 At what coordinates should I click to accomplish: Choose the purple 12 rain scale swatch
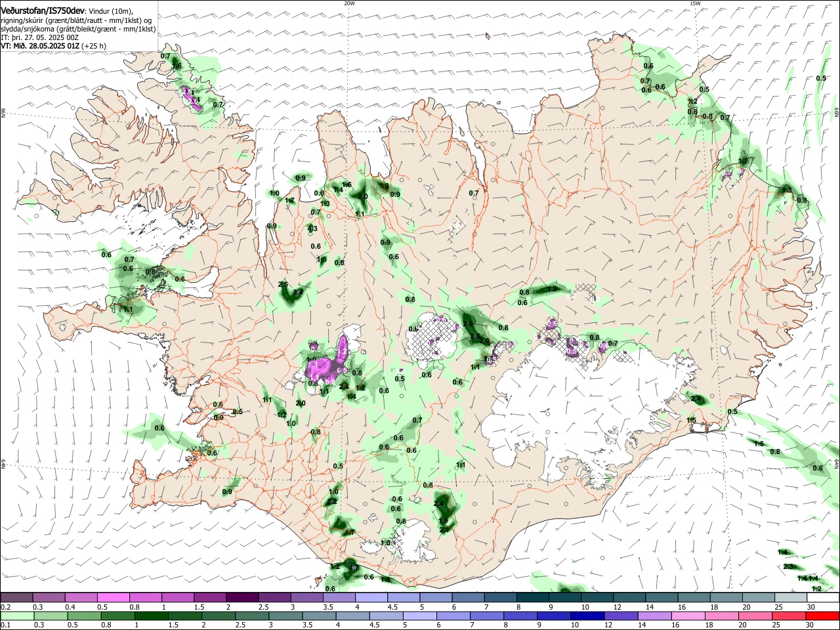[621, 617]
